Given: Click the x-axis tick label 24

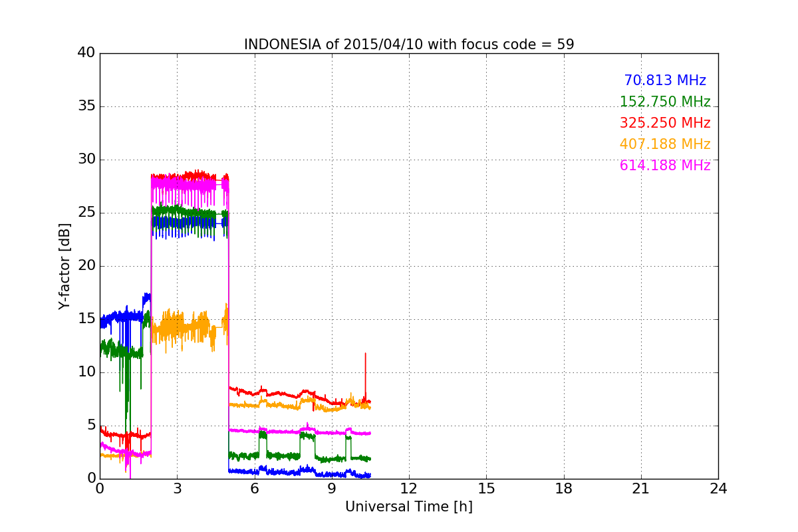Looking at the screenshot, I should point(718,489).
